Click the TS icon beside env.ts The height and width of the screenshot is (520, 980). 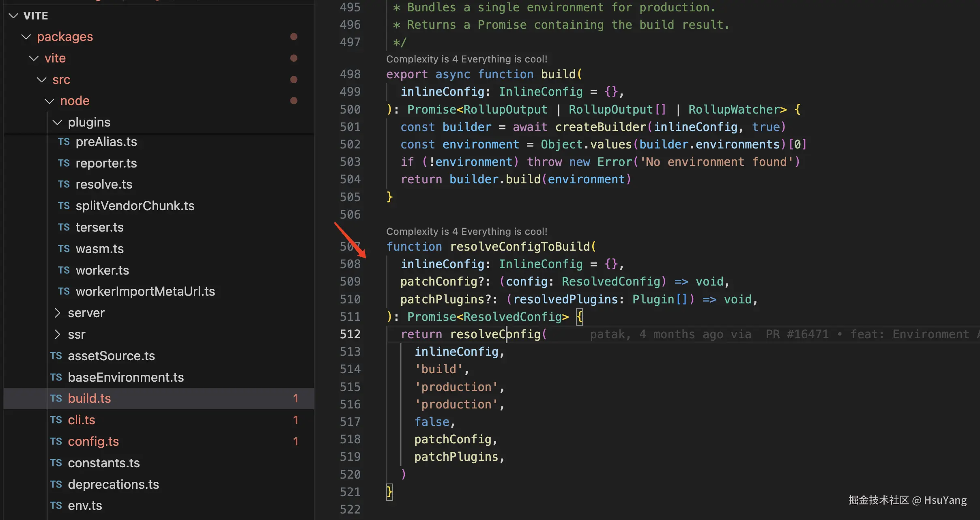(56, 506)
